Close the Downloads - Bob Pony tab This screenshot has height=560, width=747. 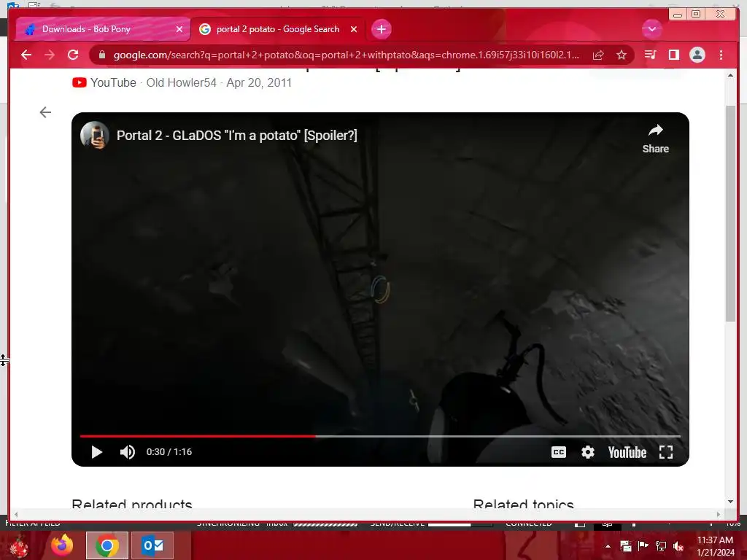coord(179,29)
